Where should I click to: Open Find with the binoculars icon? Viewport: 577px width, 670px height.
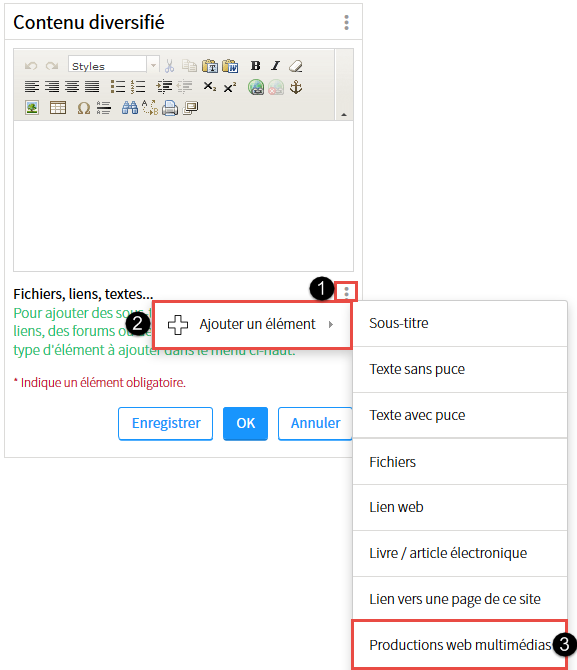[130, 108]
